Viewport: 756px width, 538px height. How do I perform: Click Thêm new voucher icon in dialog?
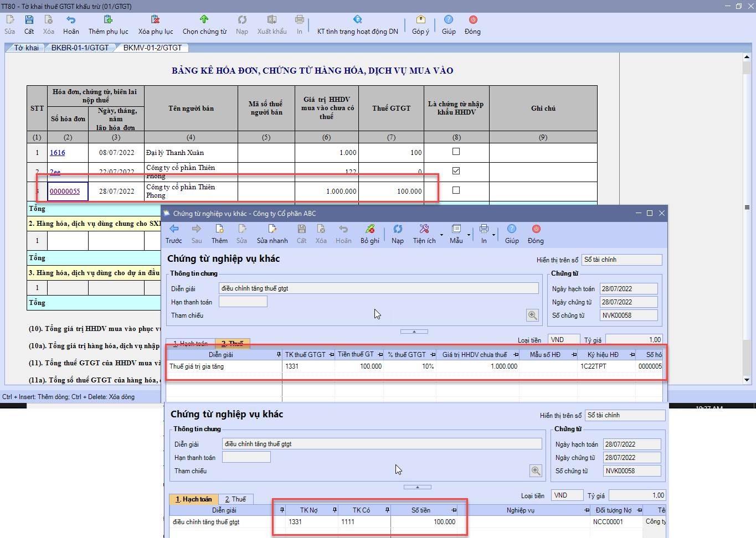[x=219, y=229]
